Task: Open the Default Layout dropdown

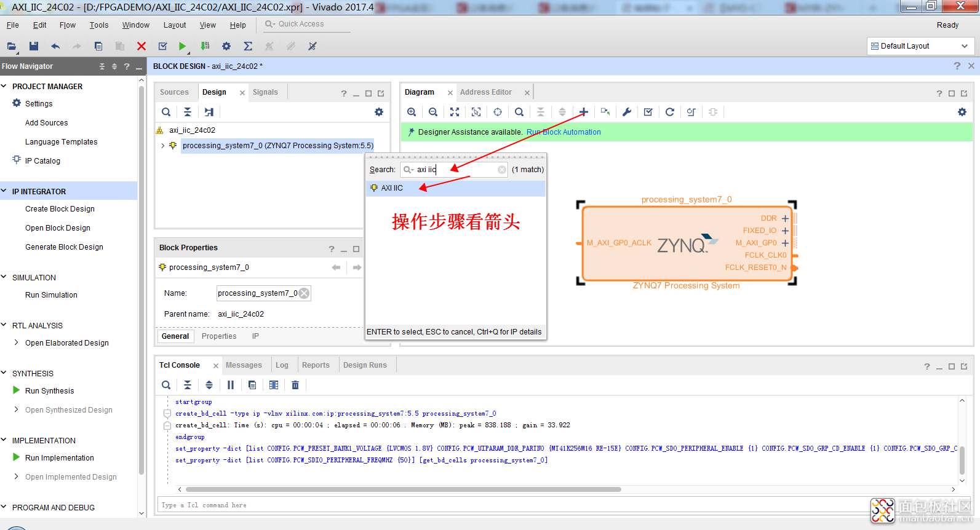Action: tap(920, 46)
